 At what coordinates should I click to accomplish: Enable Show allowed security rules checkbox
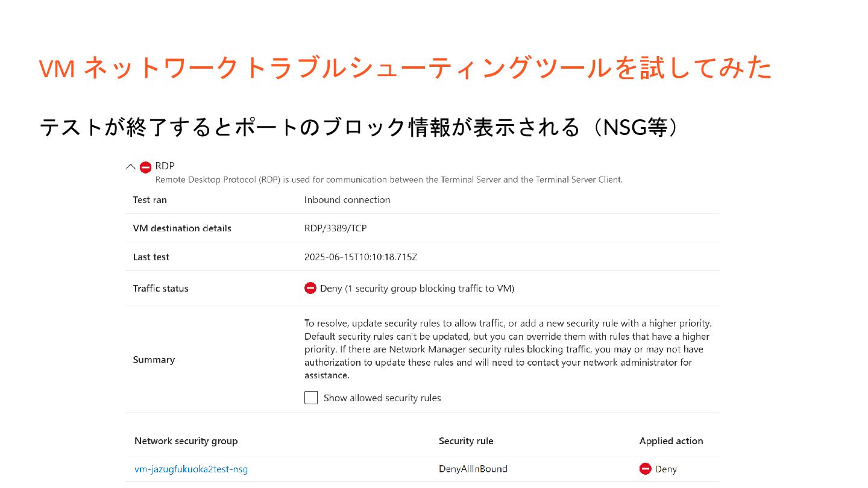pyautogui.click(x=311, y=398)
